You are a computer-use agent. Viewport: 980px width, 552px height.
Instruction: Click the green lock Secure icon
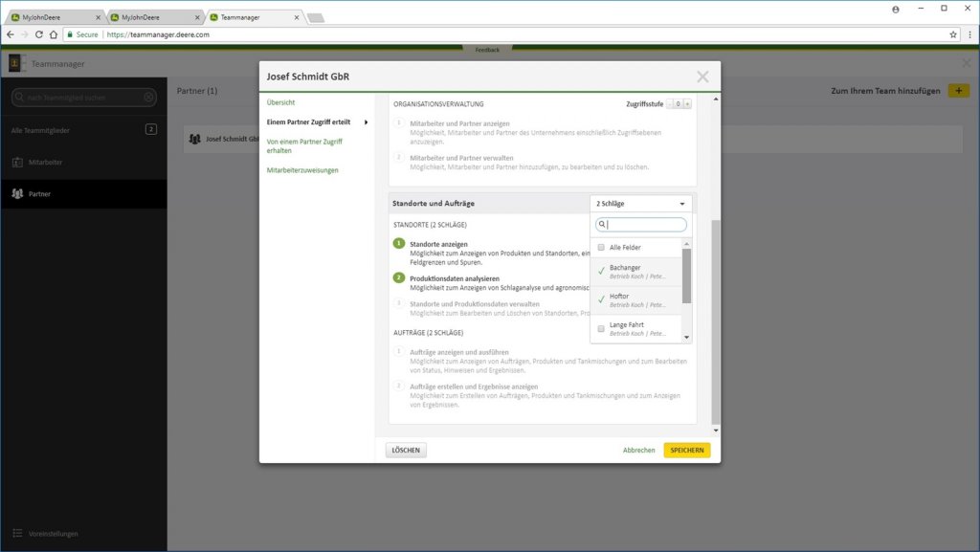[70, 34]
